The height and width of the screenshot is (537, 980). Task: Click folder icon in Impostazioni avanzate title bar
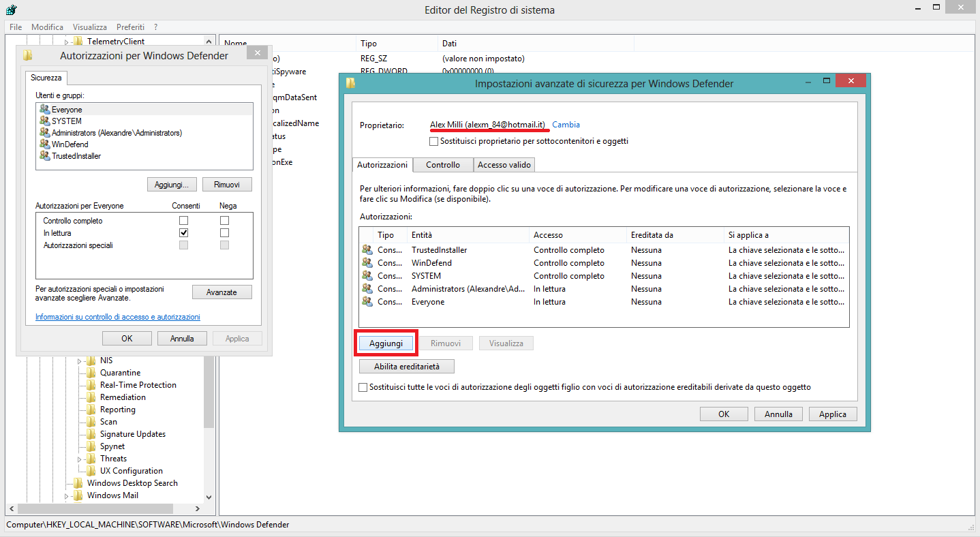click(x=350, y=83)
